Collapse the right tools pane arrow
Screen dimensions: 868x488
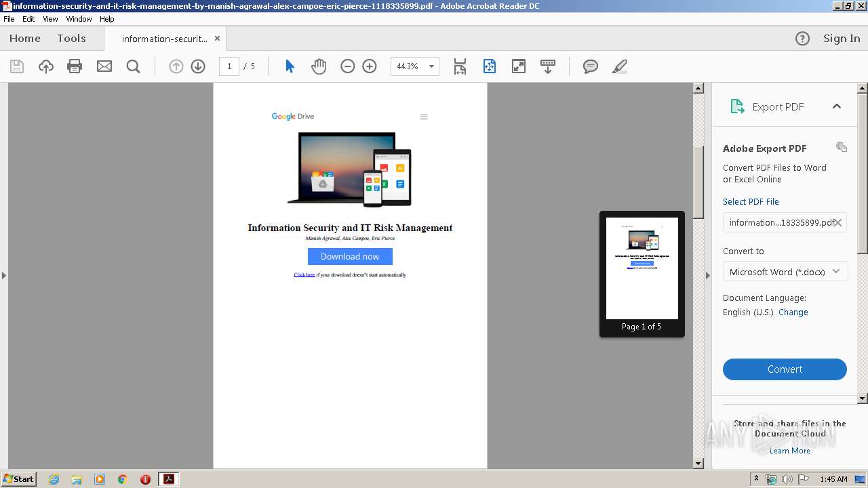708,275
